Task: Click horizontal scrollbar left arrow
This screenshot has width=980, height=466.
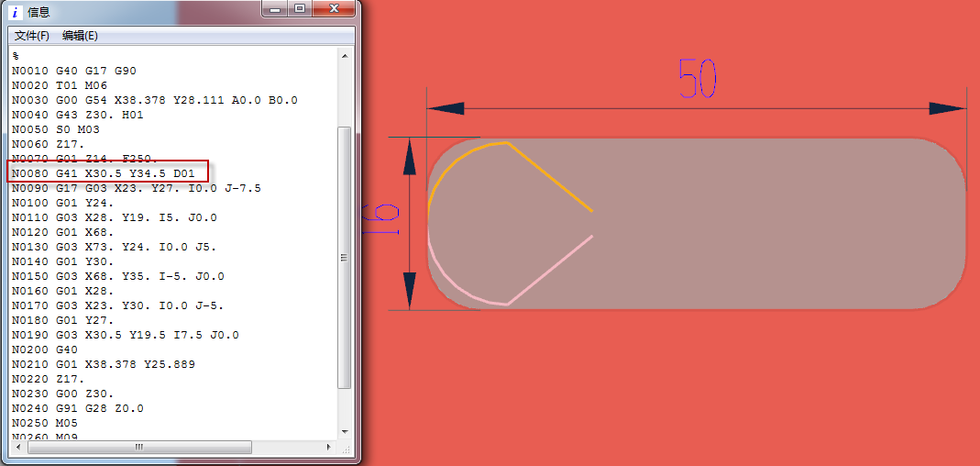Action: click(x=17, y=448)
